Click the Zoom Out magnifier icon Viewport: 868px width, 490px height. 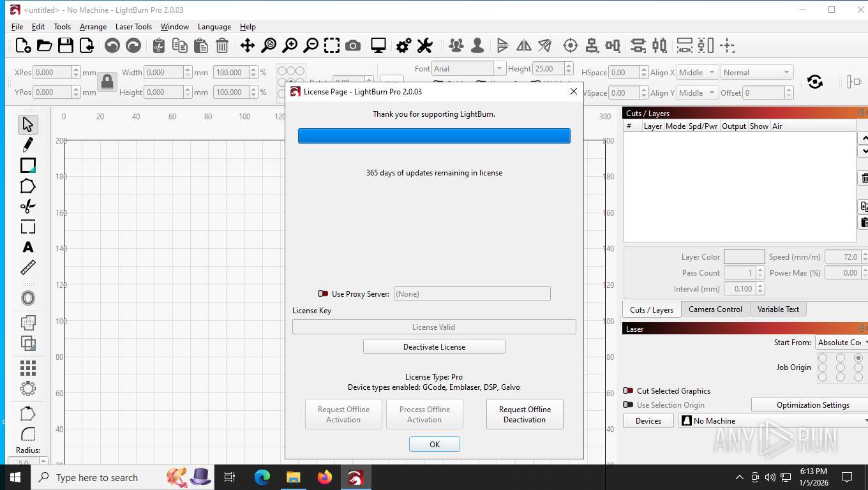[x=311, y=45]
